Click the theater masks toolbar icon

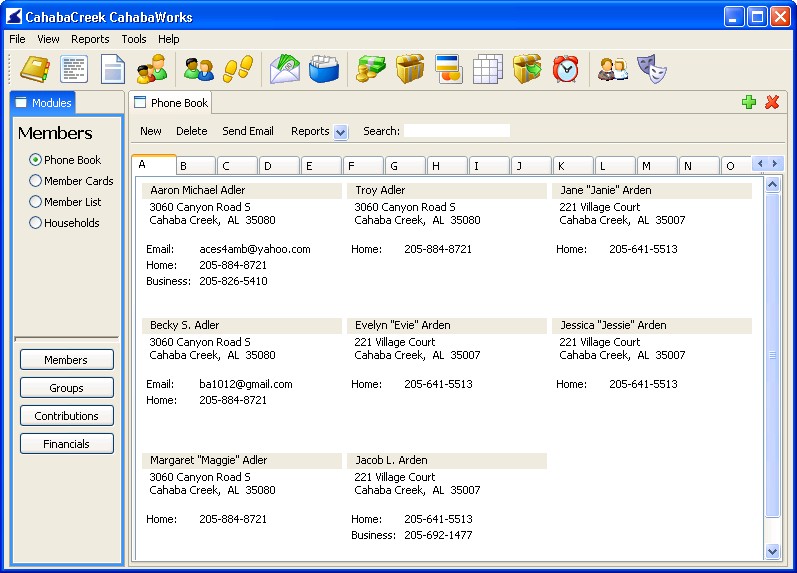click(653, 69)
